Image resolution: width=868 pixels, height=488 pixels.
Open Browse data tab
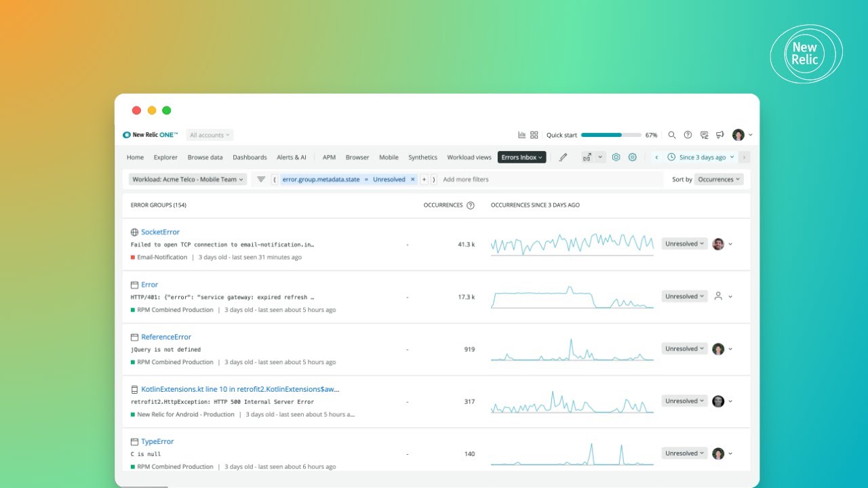point(205,157)
